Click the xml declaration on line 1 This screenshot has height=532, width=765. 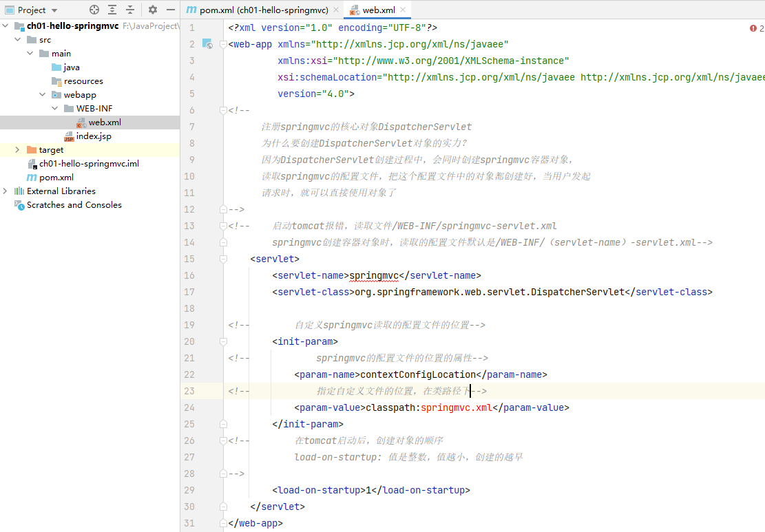(333, 28)
